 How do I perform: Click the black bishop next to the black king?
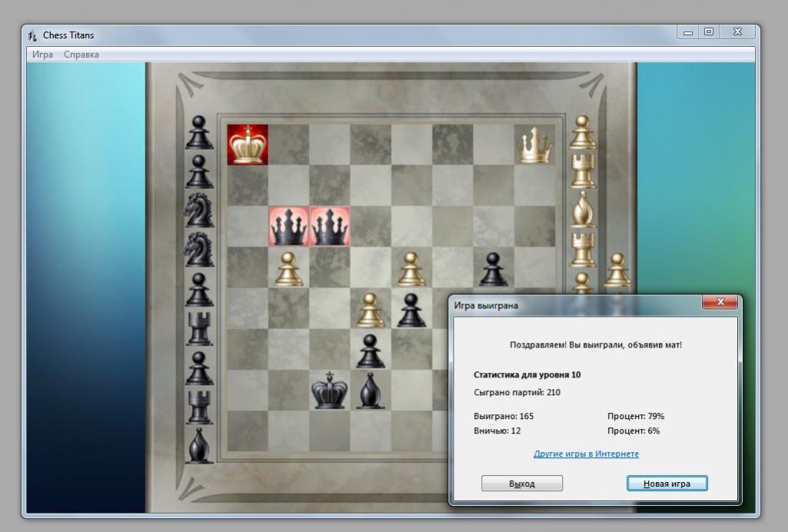click(x=371, y=391)
